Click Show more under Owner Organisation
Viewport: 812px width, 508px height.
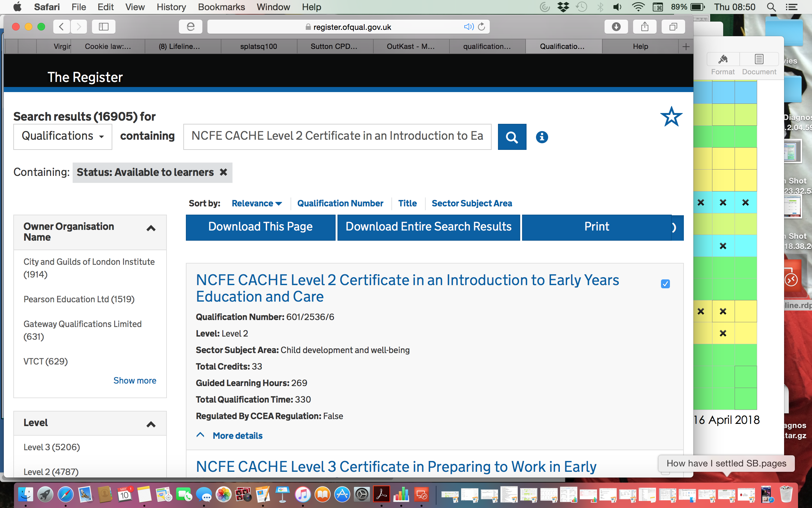pos(134,380)
